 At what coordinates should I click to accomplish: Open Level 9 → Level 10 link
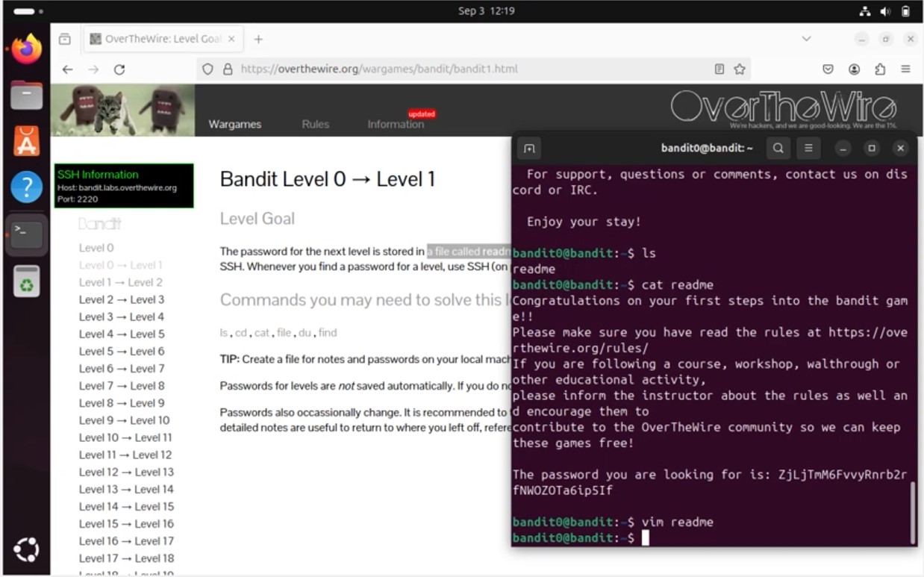coord(125,420)
